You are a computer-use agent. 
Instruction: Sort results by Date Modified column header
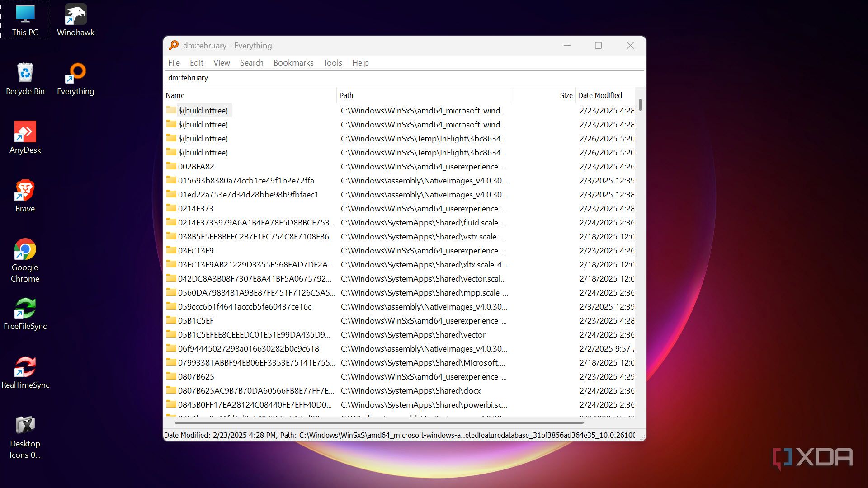coord(605,95)
